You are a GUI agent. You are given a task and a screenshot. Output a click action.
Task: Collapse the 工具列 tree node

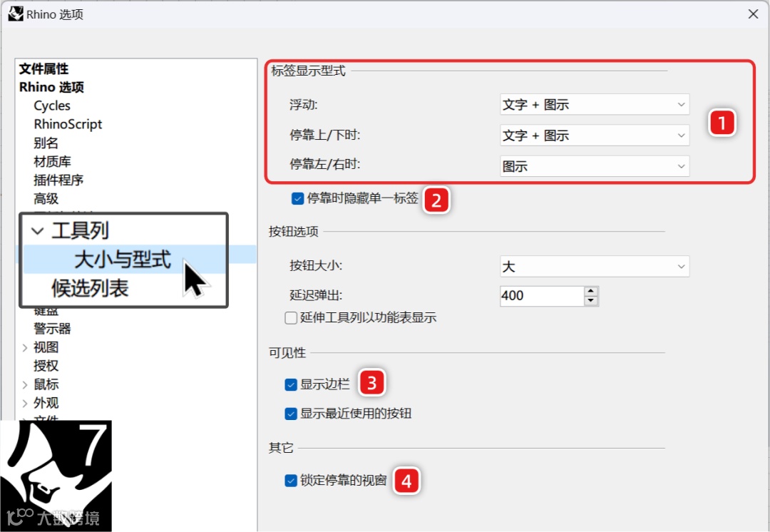[x=37, y=231]
